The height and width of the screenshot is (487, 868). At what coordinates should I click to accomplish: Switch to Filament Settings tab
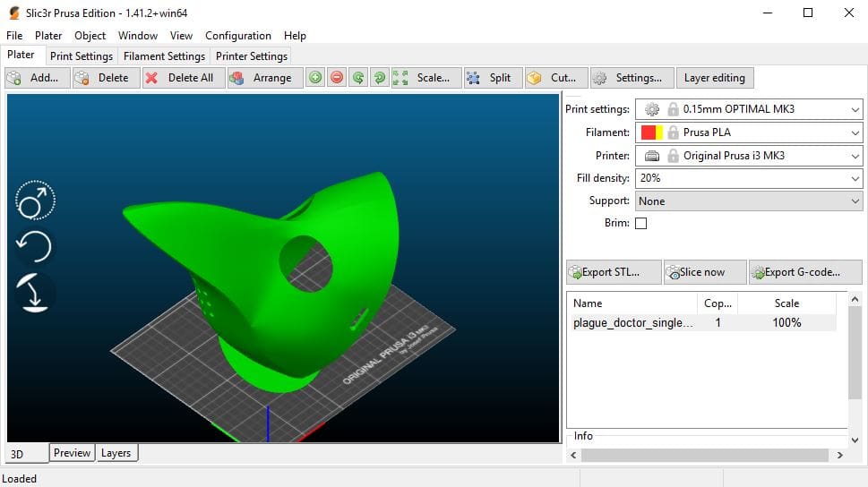pos(164,56)
